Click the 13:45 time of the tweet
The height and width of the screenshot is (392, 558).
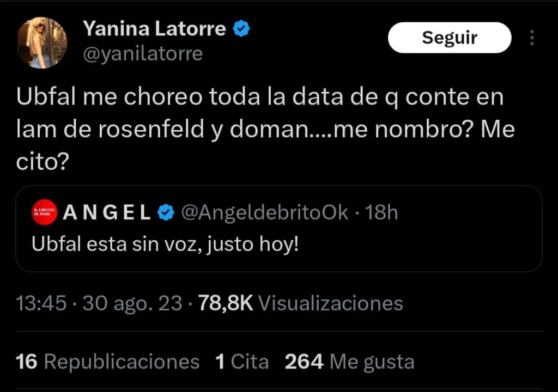(x=41, y=303)
